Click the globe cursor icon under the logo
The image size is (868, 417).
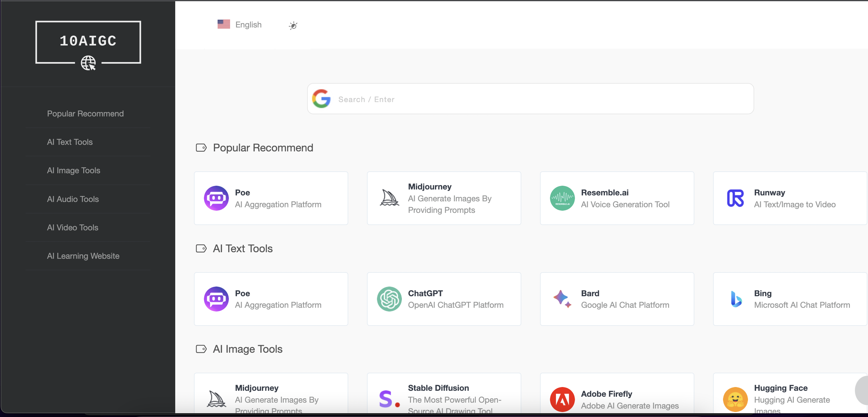point(88,63)
